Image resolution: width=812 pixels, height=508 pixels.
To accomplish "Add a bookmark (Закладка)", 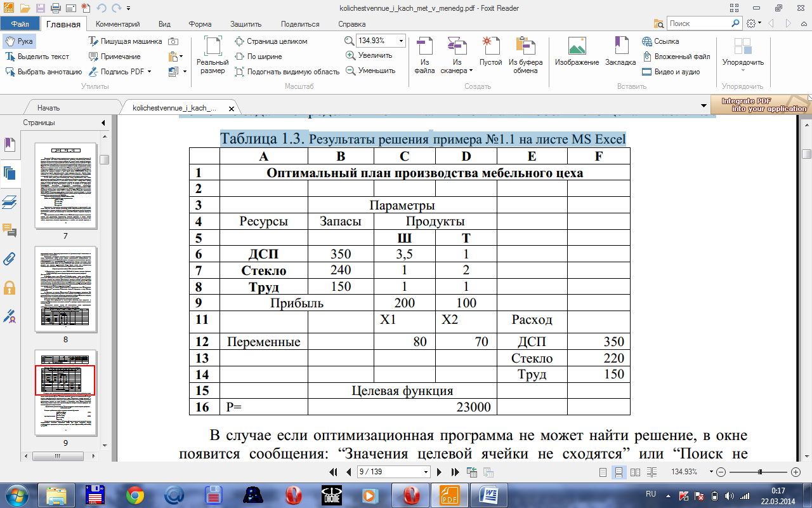I will [620, 52].
